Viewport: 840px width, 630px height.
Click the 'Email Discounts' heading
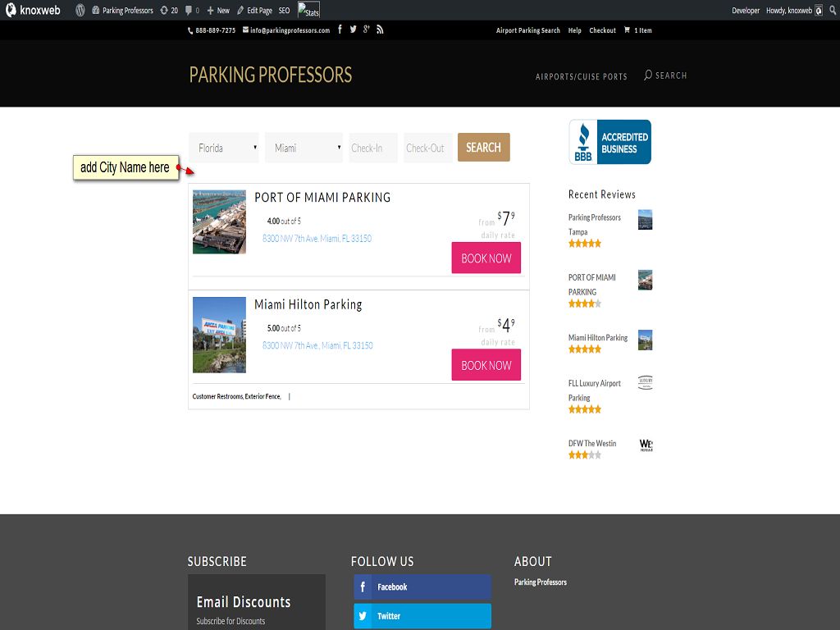pyautogui.click(x=243, y=602)
